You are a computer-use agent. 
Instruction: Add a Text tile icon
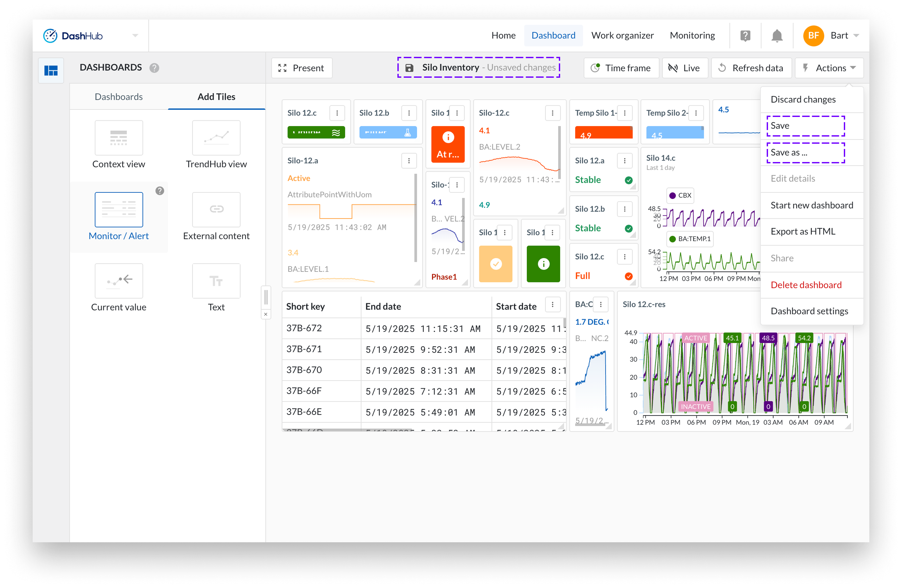(x=216, y=281)
